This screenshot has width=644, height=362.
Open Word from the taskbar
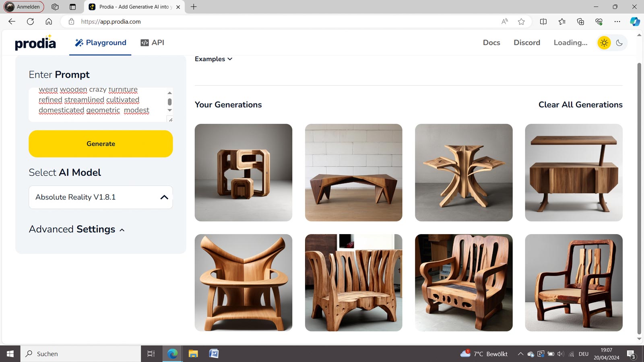tap(214, 354)
